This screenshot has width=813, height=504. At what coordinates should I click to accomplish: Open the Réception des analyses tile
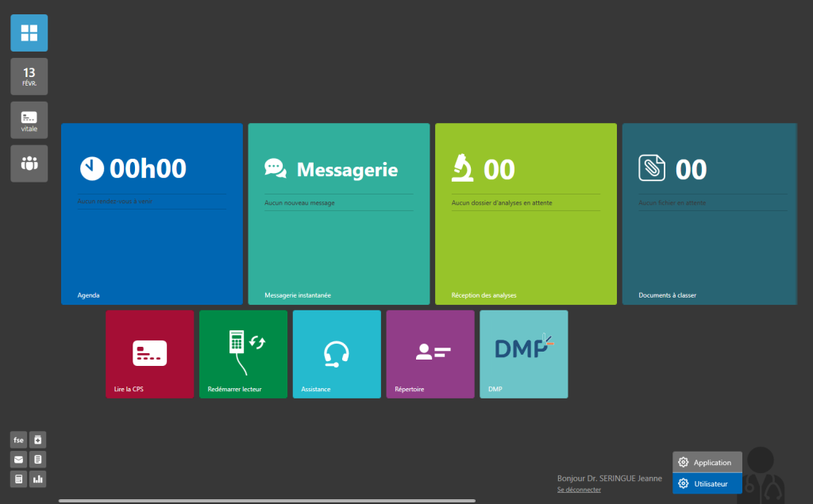526,214
